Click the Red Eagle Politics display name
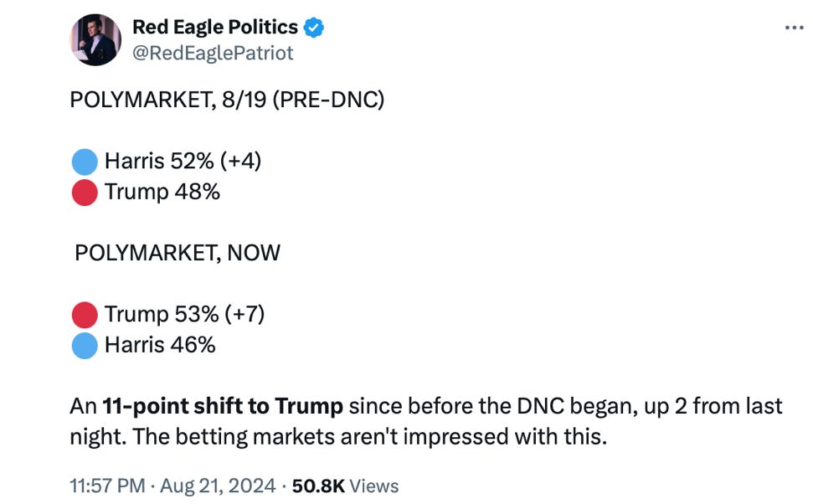This screenshot has height=504, width=813. tap(215, 28)
